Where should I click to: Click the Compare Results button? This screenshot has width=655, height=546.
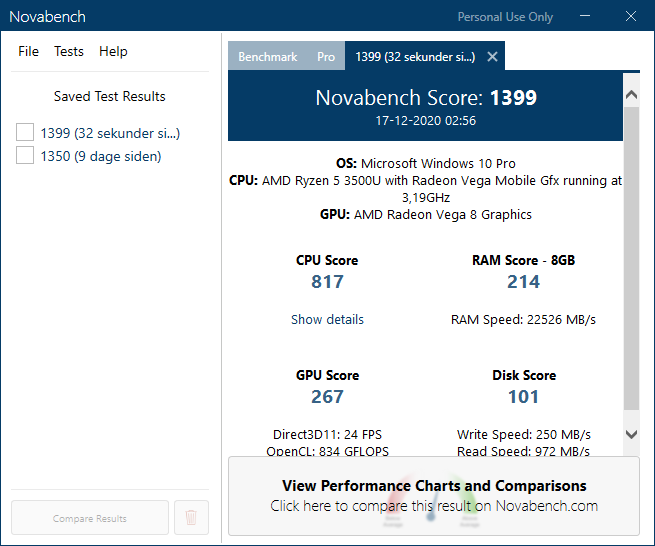click(x=90, y=518)
